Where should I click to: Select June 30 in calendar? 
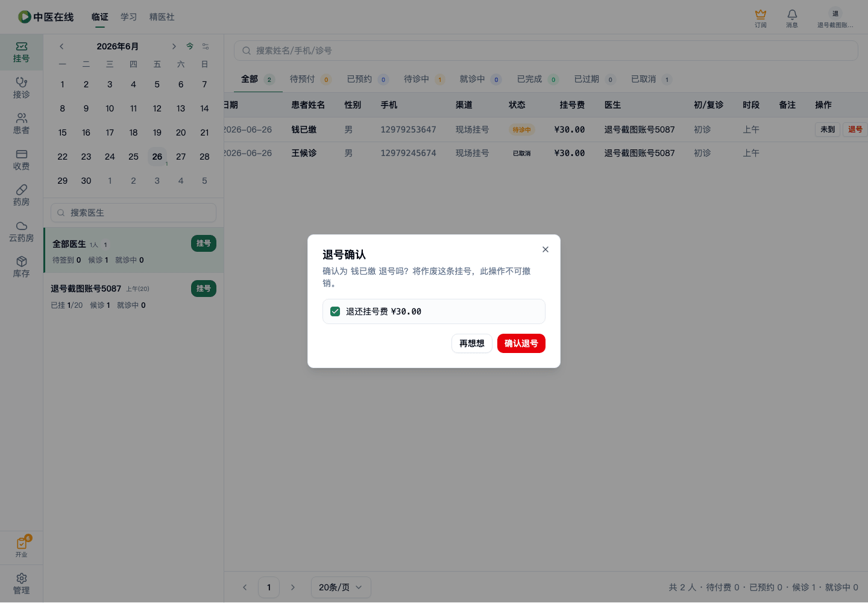[86, 181]
